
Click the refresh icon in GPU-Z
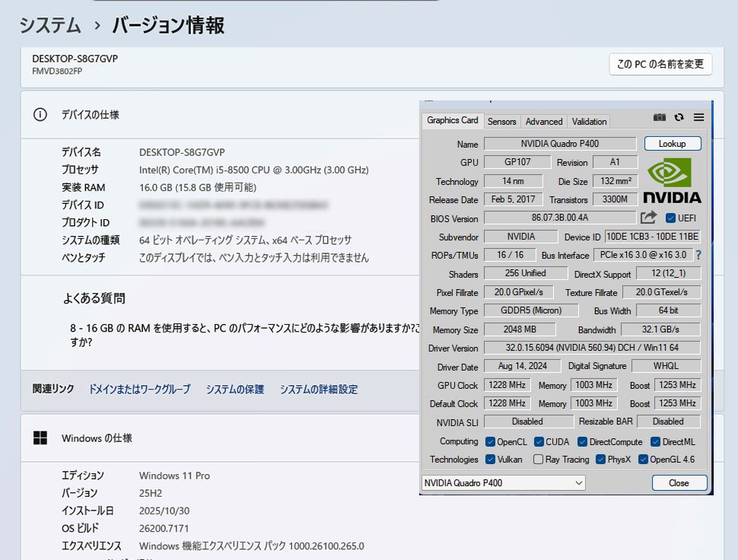tap(679, 117)
